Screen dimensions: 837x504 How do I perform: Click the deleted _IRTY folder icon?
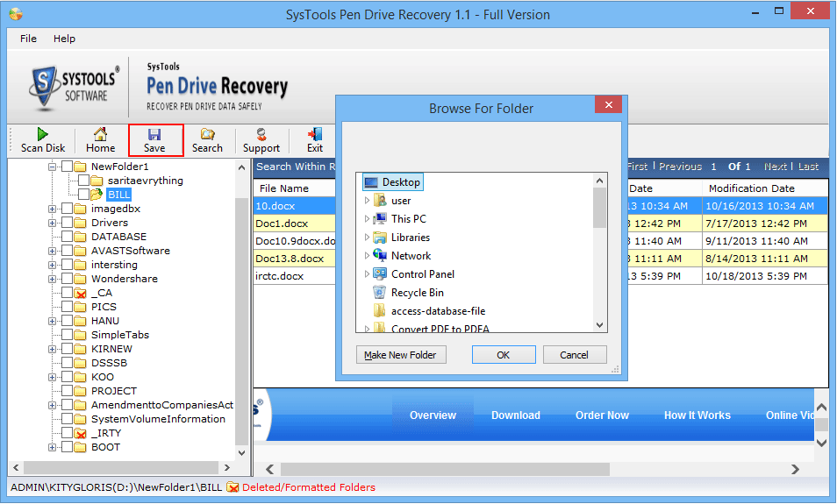(x=80, y=433)
